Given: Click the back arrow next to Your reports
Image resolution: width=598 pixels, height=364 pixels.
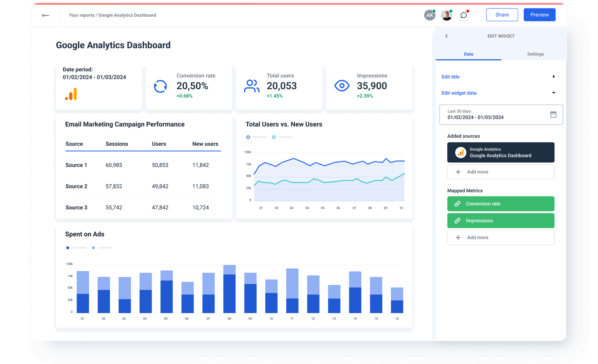Looking at the screenshot, I should [x=45, y=15].
